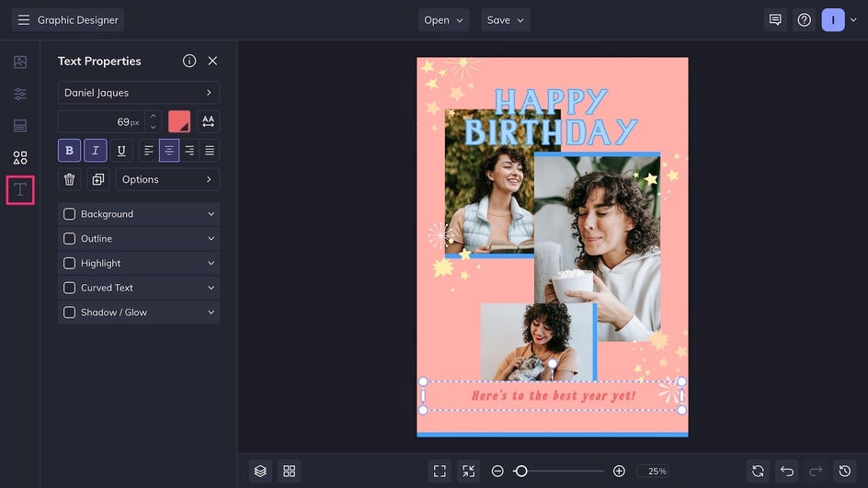This screenshot has width=868, height=488.
Task: Justify the text
Action: point(210,151)
